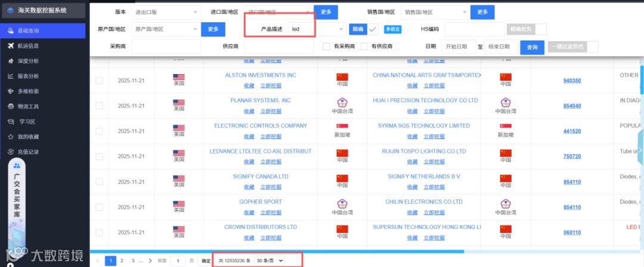Click 更多 button next to 销售国/地区
This screenshot has width=644, height=267.
(482, 12)
